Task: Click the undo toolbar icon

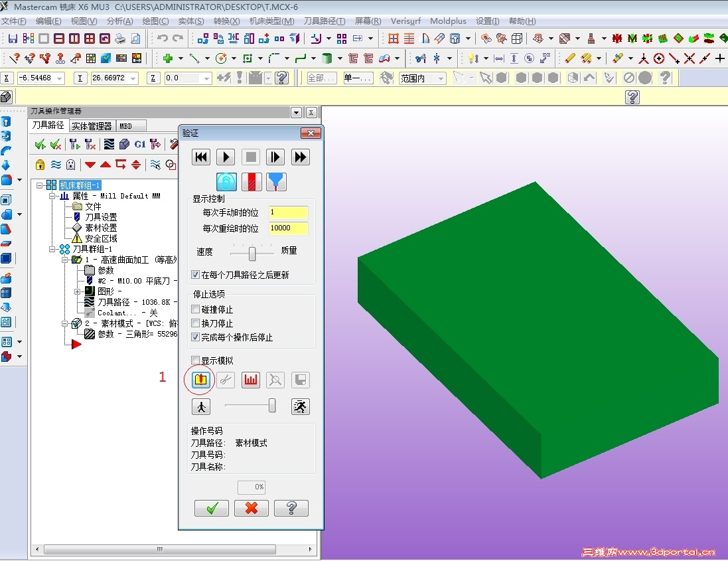Action: point(162,39)
